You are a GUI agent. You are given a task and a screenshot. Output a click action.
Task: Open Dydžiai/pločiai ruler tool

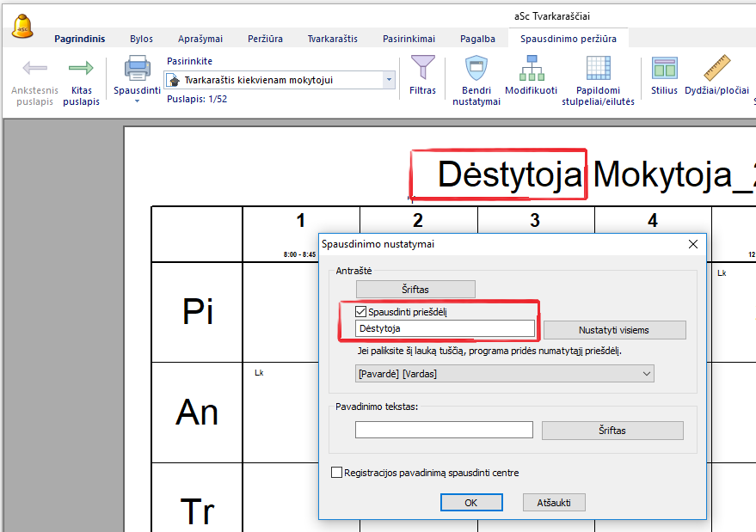716,68
